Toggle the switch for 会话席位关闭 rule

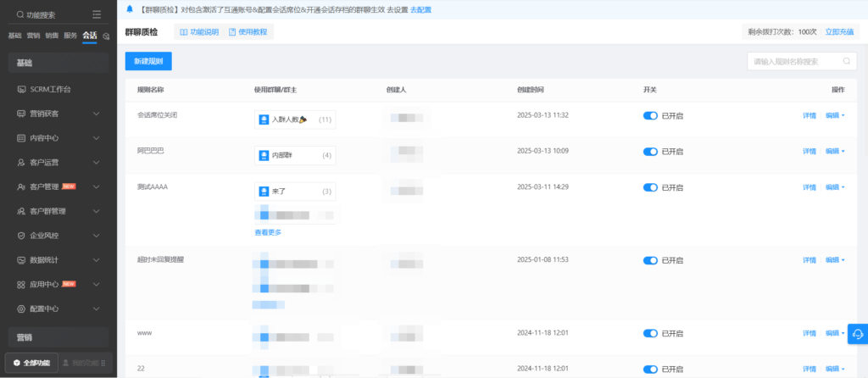(650, 115)
